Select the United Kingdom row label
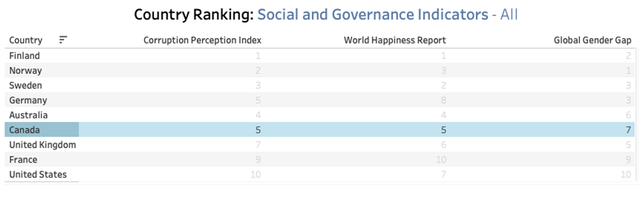The height and width of the screenshot is (198, 644). 42,145
